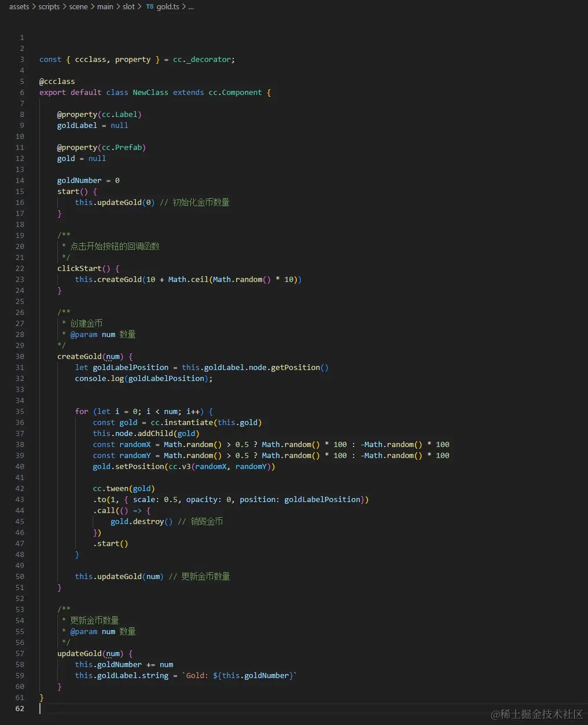Click comment '更新金币数量' on line 50
Viewport: 588px width, 725px height.
click(205, 577)
